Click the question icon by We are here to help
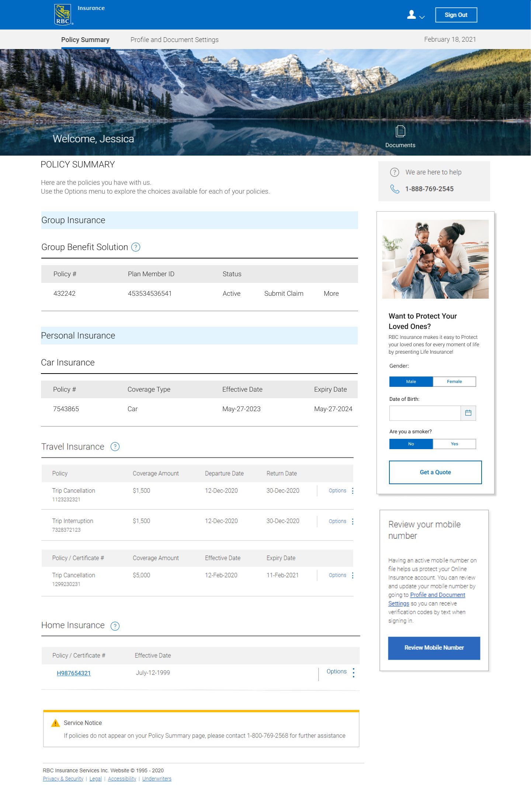Screen dimensions: 531x812 point(395,172)
